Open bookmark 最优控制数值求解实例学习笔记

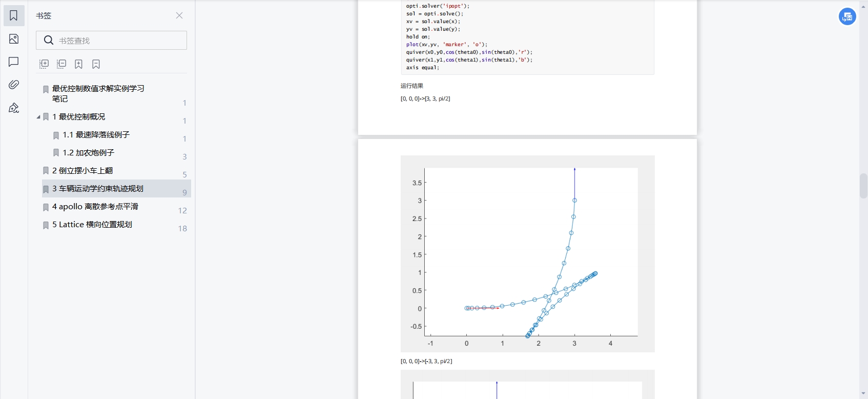pos(98,93)
